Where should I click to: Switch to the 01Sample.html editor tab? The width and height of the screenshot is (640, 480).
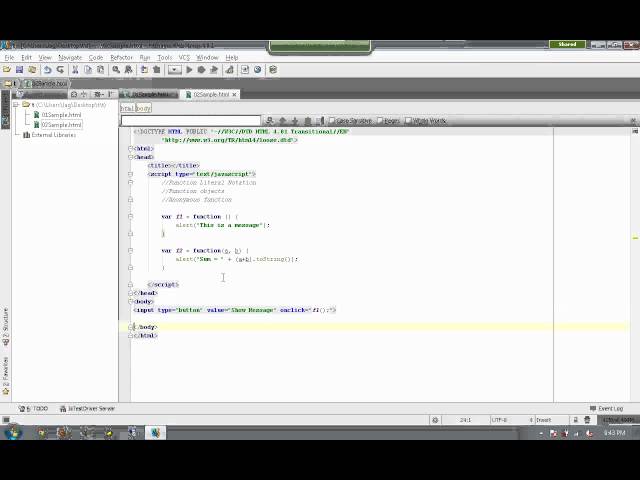(x=149, y=94)
